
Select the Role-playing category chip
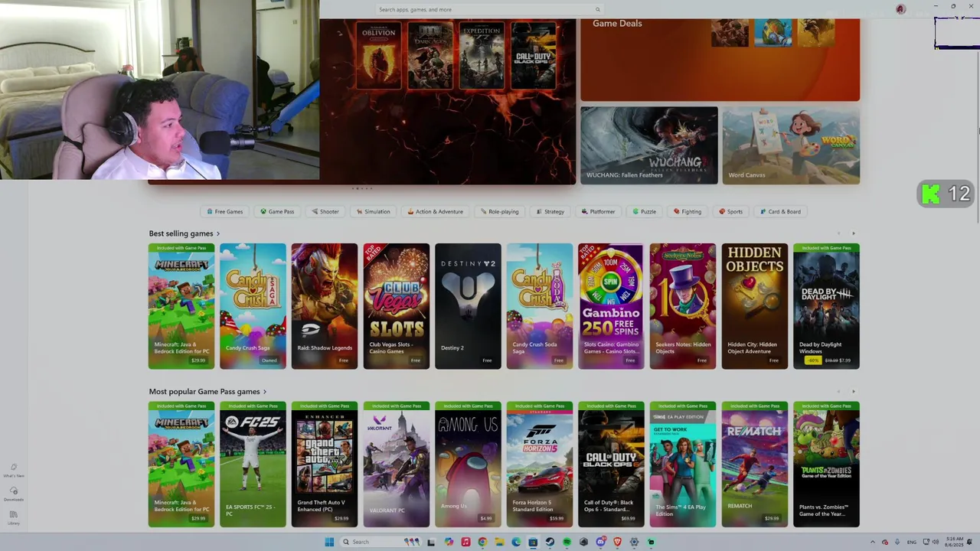tap(499, 211)
